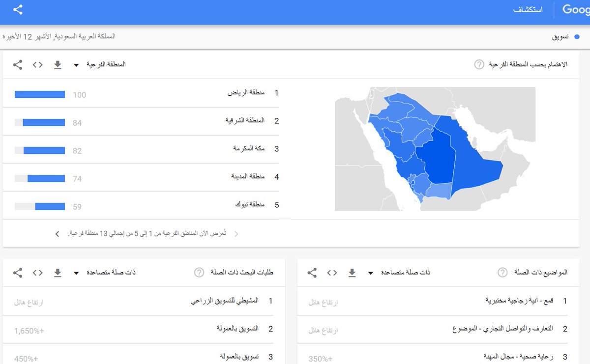Open help for المواضيع ذات الصلة

tap(502, 273)
